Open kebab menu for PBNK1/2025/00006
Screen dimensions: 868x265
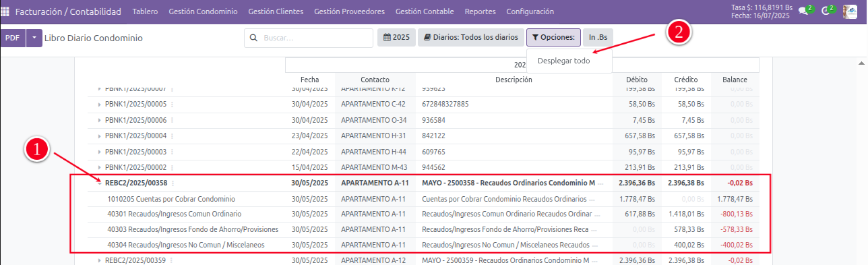tap(172, 120)
